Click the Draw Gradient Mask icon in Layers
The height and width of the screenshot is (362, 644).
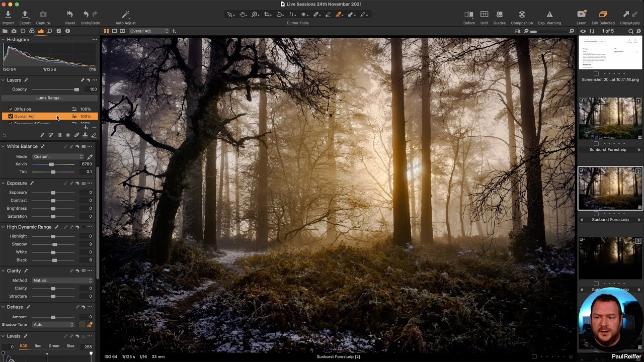pyautogui.click(x=59, y=135)
